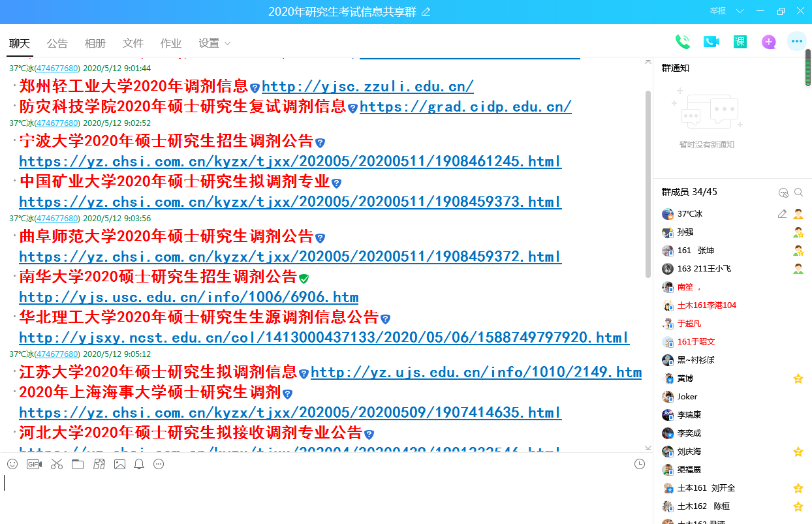Click the chat history scrollbar
This screenshot has height=524, width=812.
click(648, 183)
